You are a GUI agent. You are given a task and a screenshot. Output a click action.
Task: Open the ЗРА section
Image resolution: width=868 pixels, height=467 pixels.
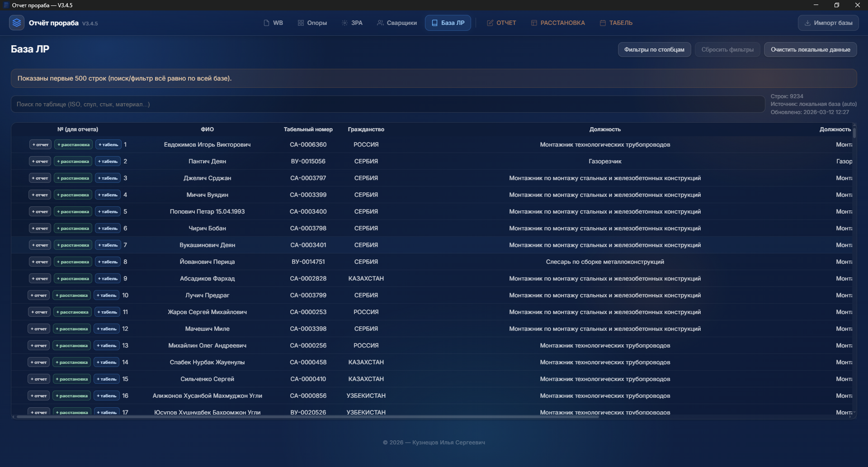point(352,23)
